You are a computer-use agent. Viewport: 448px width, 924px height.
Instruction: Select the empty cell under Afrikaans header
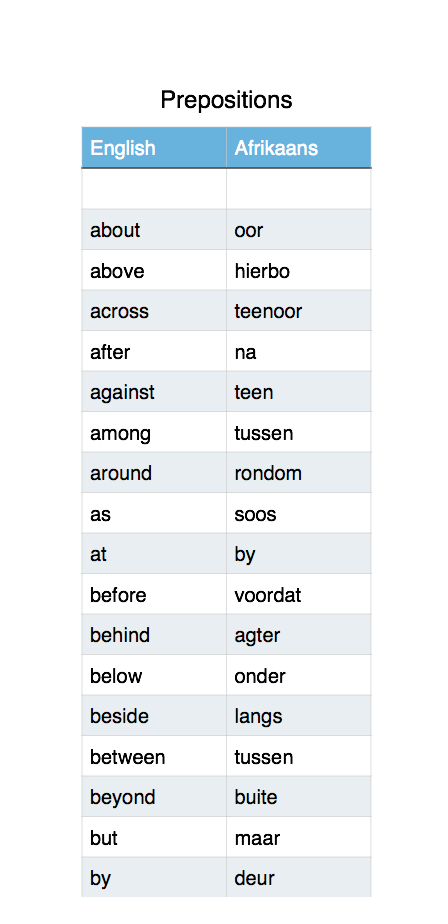click(x=299, y=189)
